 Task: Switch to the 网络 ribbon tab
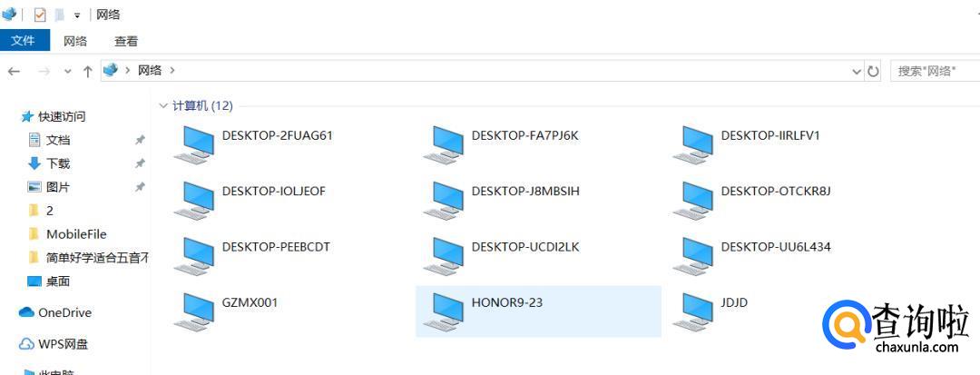75,41
